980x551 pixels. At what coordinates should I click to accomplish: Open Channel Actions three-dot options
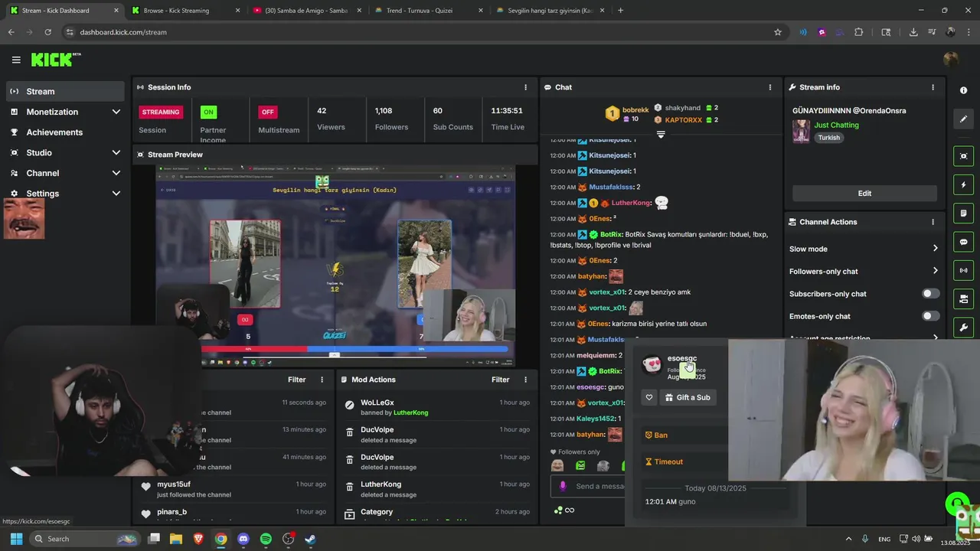(933, 222)
